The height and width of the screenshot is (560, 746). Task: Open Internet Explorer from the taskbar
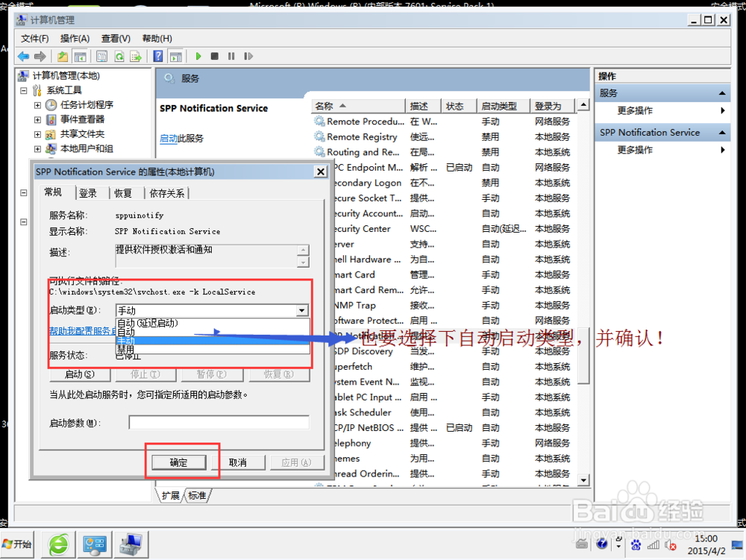click(58, 544)
